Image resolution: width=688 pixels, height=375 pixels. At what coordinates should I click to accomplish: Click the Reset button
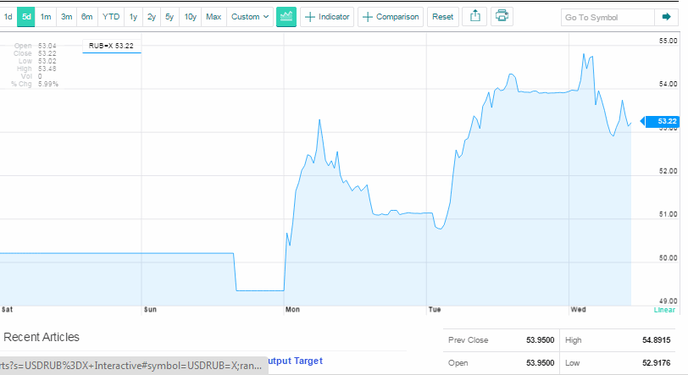(x=442, y=17)
